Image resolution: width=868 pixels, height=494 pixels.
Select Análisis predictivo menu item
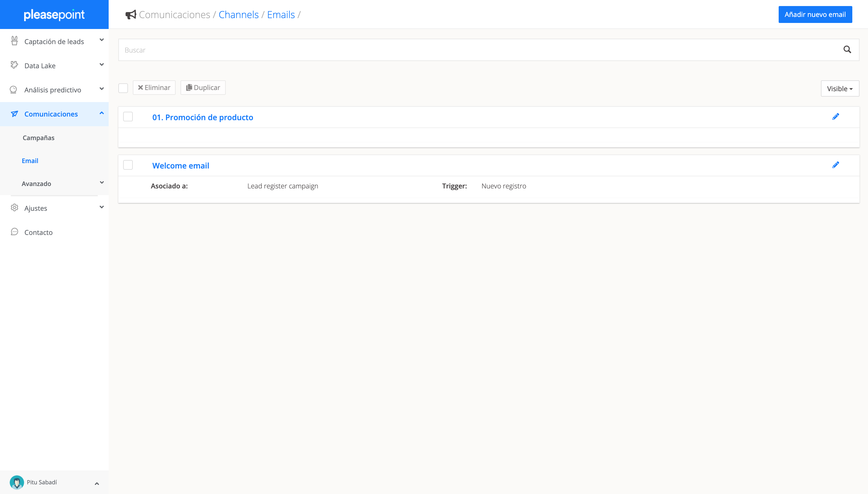[x=53, y=90]
